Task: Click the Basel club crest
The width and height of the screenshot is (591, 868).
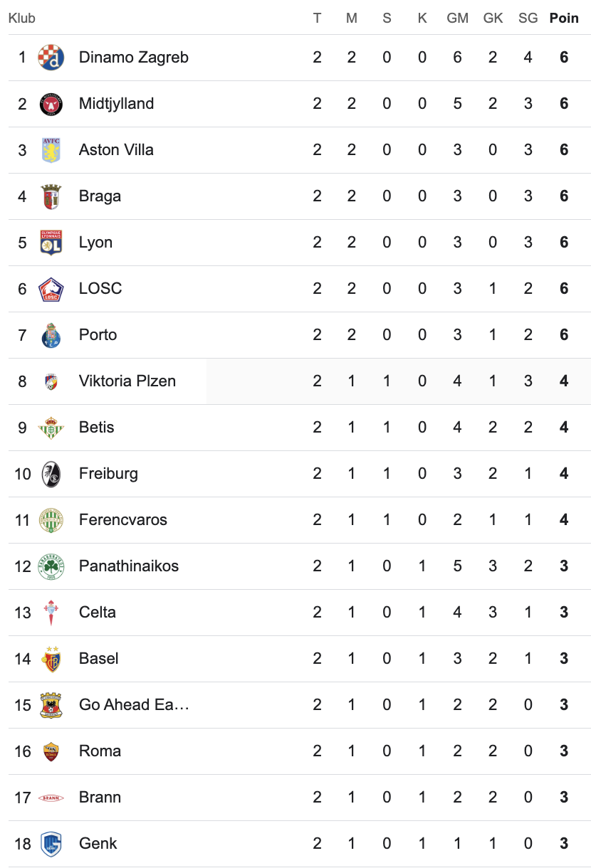Action: tap(51, 659)
